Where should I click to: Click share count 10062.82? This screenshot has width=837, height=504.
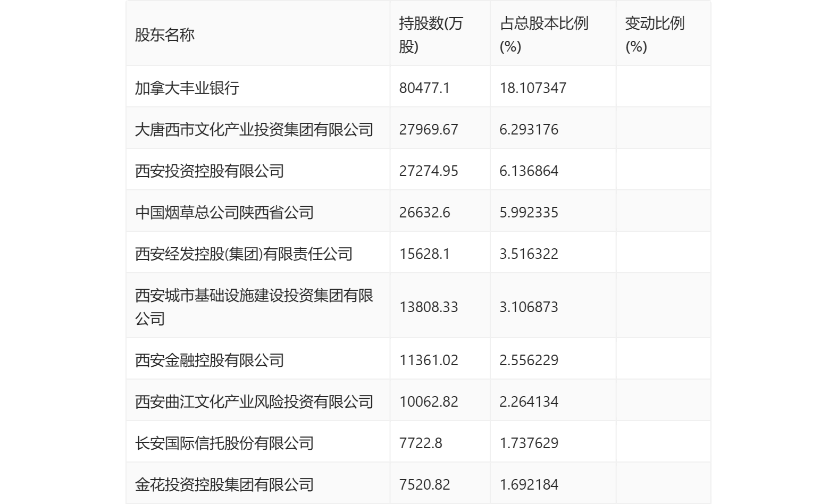[429, 401]
